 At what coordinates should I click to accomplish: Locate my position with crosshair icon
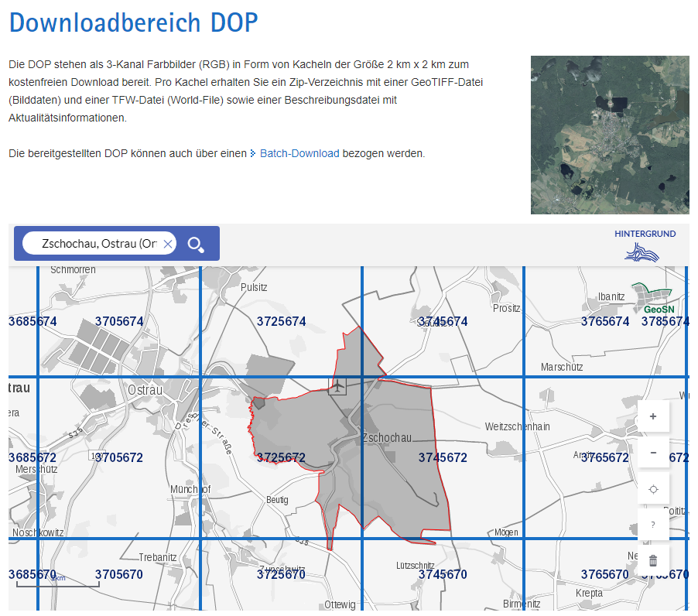(x=653, y=489)
